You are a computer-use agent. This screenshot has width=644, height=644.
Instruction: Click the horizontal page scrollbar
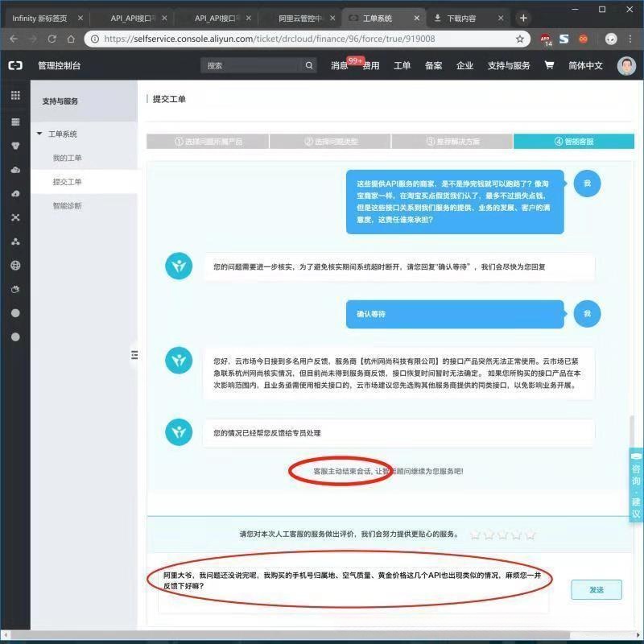(x=290, y=635)
